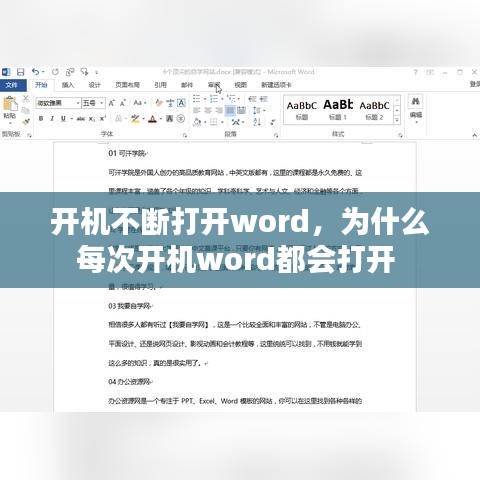Toggle underline formatting
The image size is (480, 480).
pos(63,119)
